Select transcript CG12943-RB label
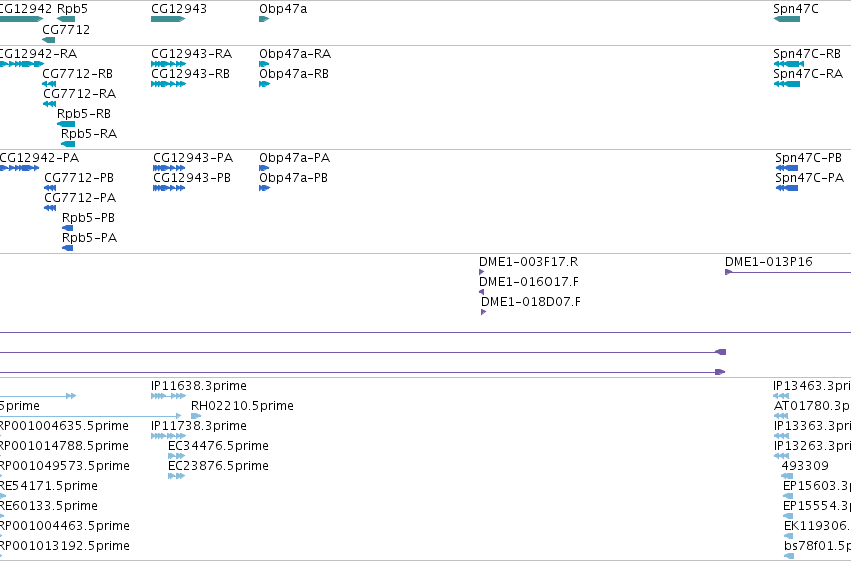This screenshot has height=561, width=851. click(190, 74)
